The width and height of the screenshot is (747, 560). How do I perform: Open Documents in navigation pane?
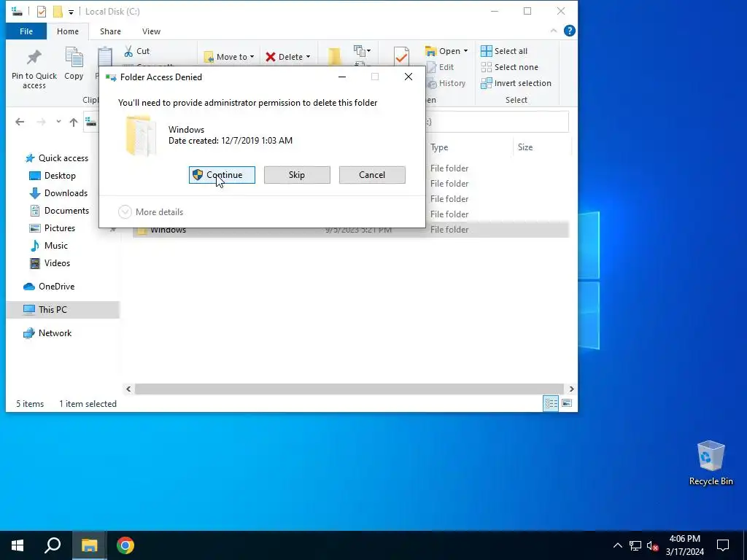point(60,211)
